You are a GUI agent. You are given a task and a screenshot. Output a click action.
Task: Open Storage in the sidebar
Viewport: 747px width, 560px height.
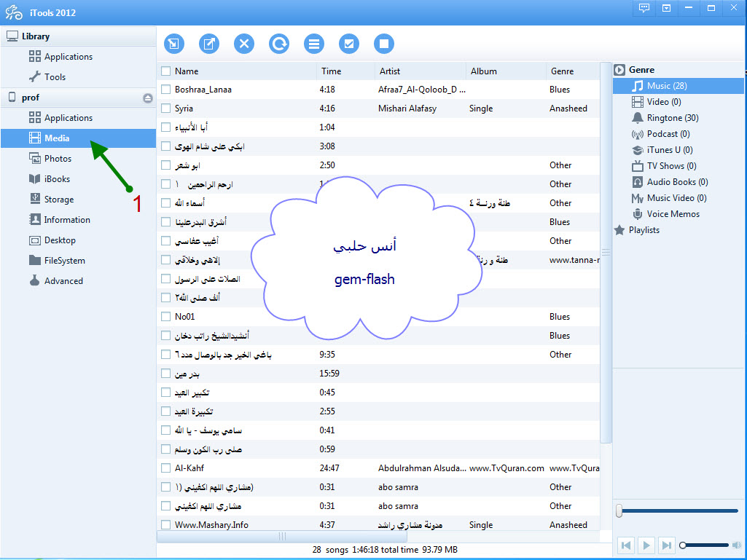coord(52,200)
